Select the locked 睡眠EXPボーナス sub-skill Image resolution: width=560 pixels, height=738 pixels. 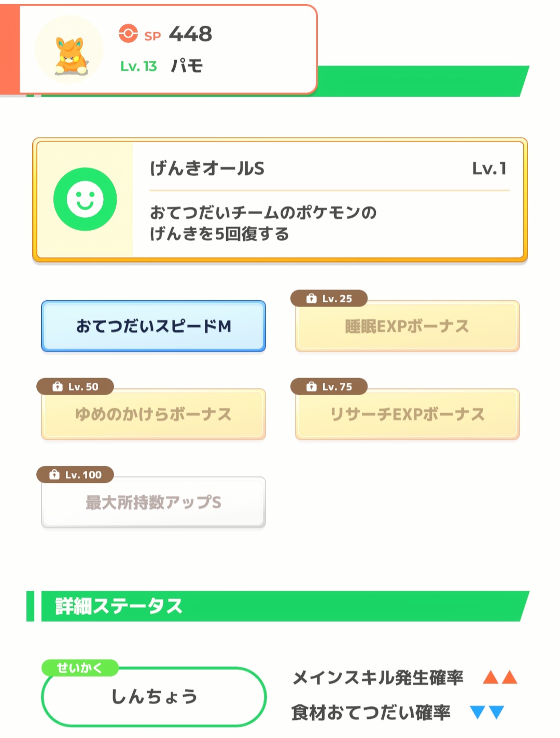click(x=407, y=326)
